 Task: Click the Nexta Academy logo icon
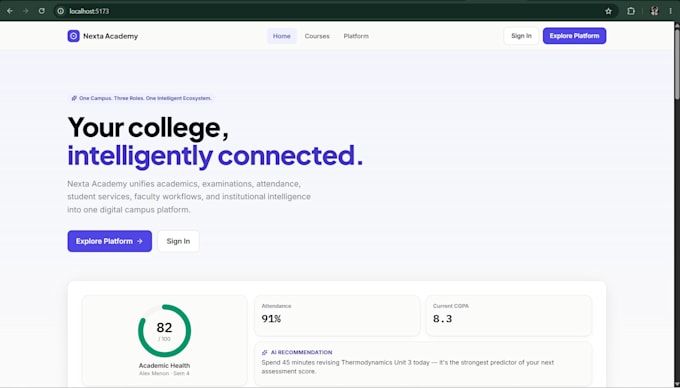pos(73,36)
